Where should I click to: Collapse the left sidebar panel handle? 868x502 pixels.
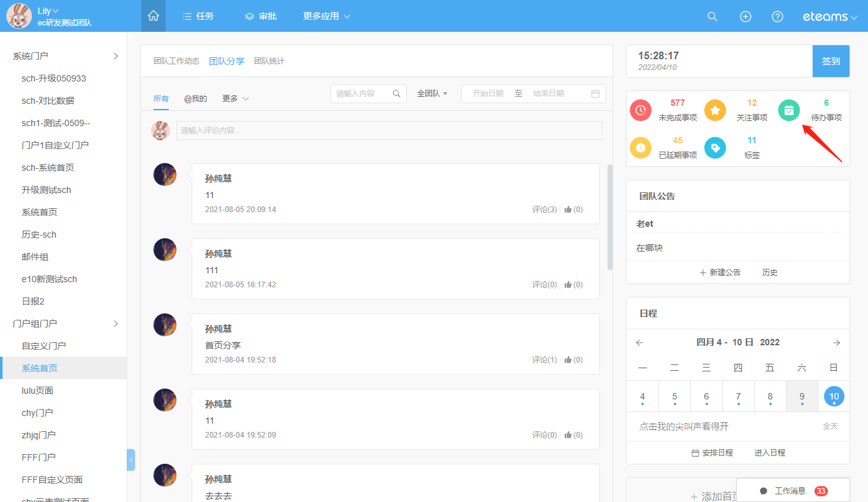click(x=131, y=459)
